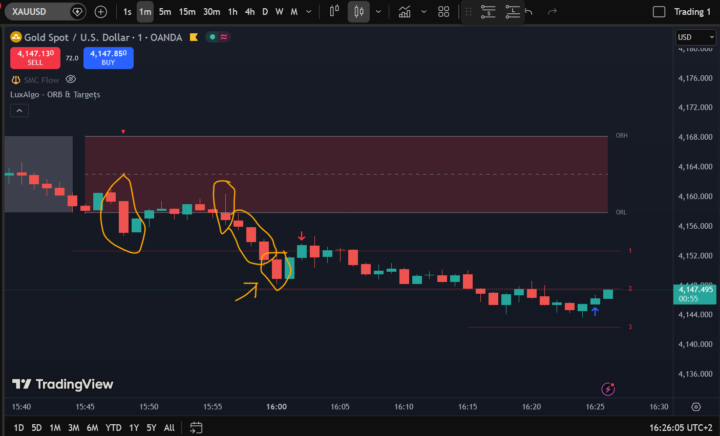The image size is (720, 436).
Task: Collapse the indicator legend chevron
Action: (19, 111)
